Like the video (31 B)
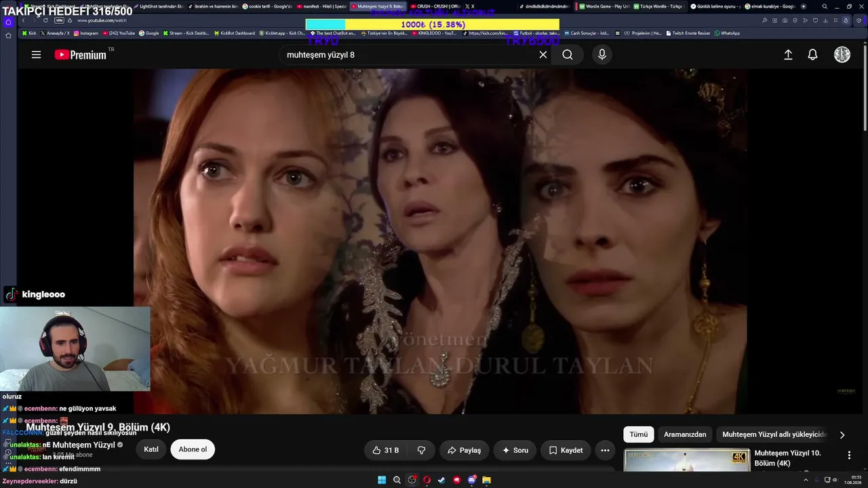Viewport: 868px width, 488px height. [386, 450]
